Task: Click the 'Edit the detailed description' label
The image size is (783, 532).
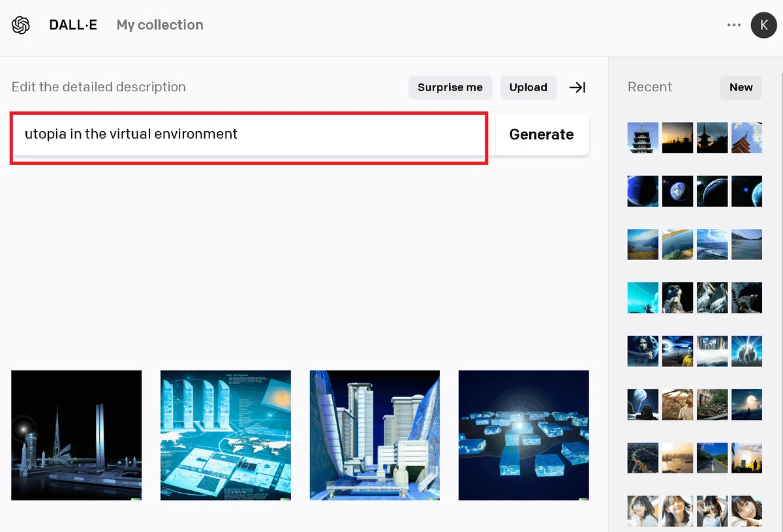Action: (x=99, y=87)
